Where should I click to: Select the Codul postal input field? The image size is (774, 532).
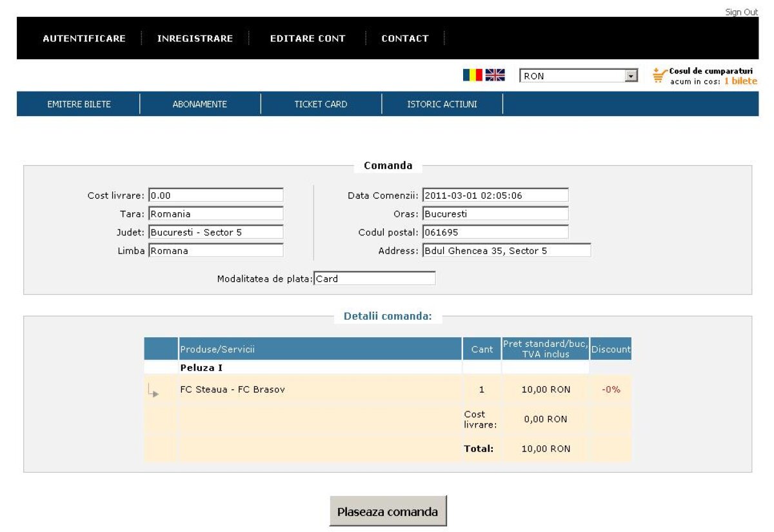(x=495, y=232)
